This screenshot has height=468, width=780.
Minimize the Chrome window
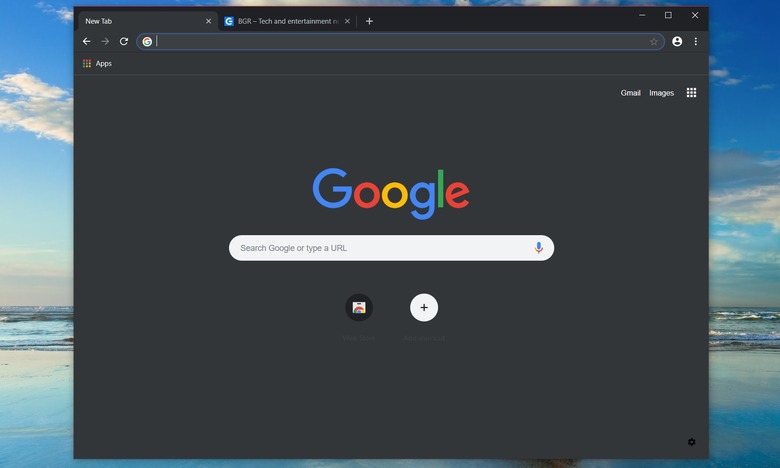(642, 15)
